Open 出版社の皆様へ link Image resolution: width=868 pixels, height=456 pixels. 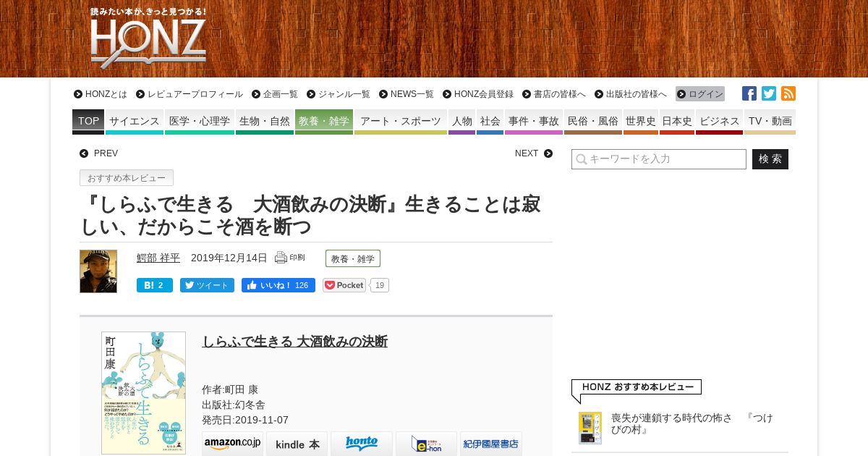631,94
